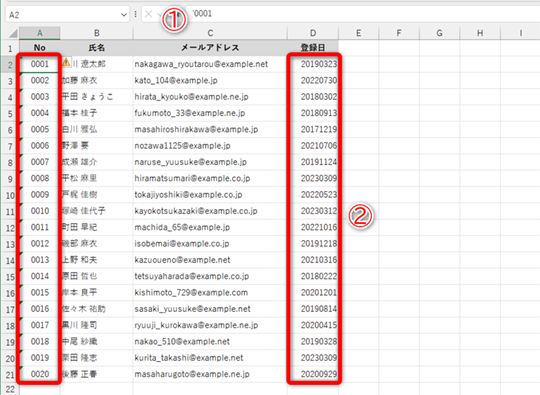The image size is (540, 395).
Task: Click kazuoueno@example.net cell
Action: click(210, 260)
